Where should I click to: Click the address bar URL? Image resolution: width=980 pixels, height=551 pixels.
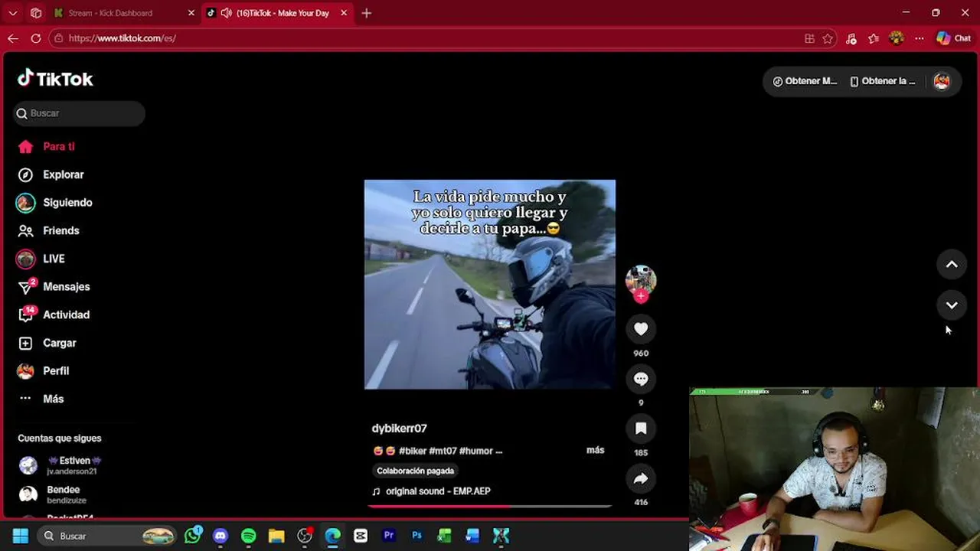pyautogui.click(x=122, y=38)
